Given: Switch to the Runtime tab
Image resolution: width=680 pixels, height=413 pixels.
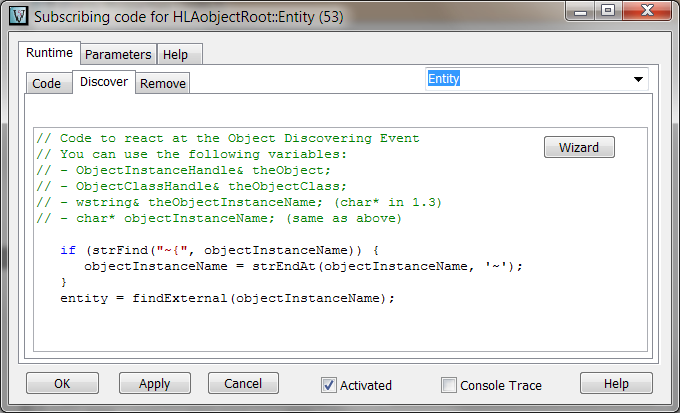Looking at the screenshot, I should click(x=49, y=53).
